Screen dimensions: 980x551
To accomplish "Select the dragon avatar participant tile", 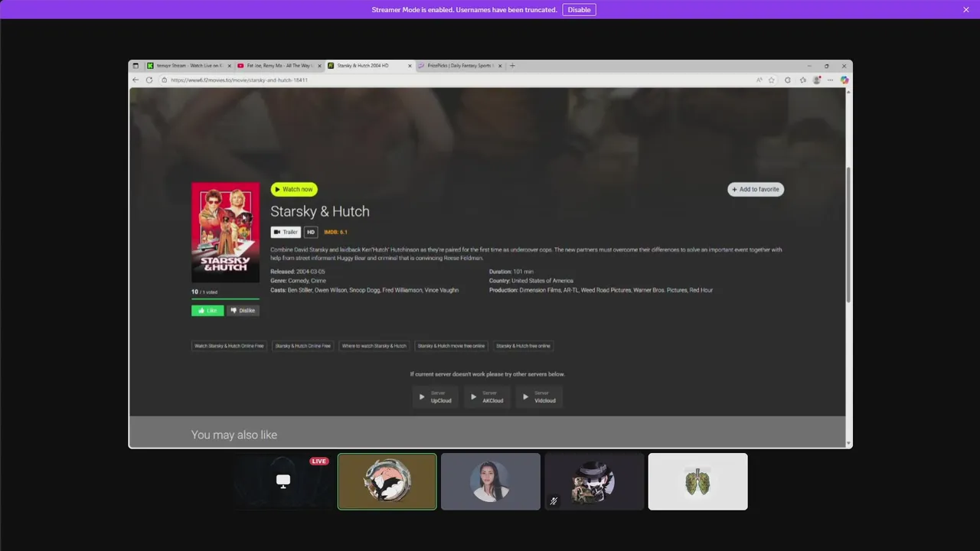I will pos(387,481).
